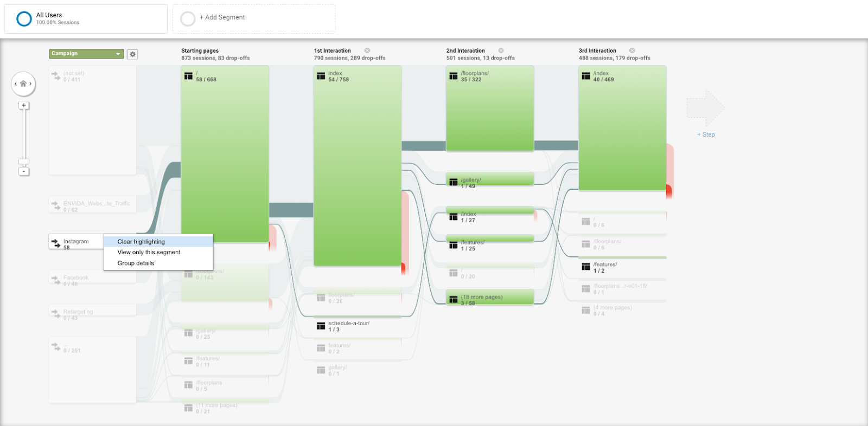
Task: Zoom out with the minus button
Action: tap(24, 171)
